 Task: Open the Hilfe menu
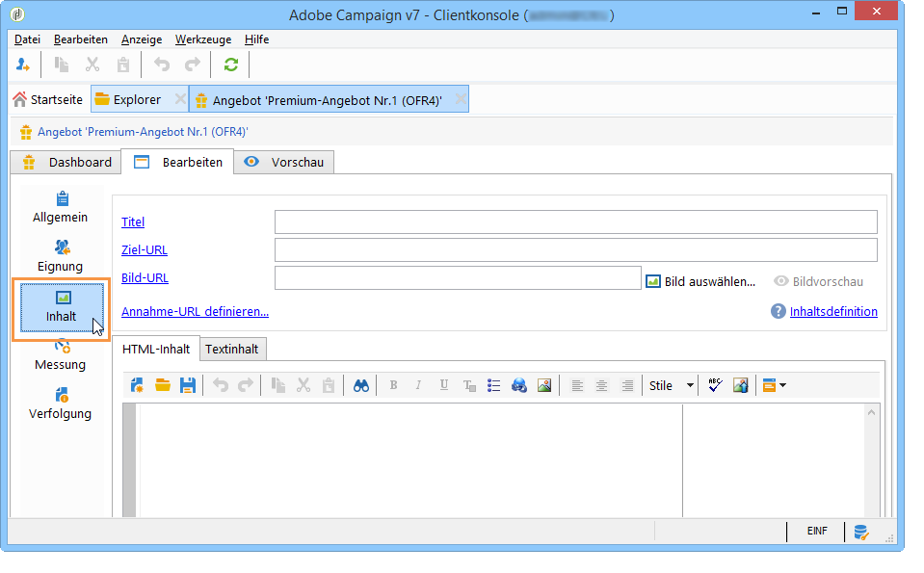(x=257, y=39)
